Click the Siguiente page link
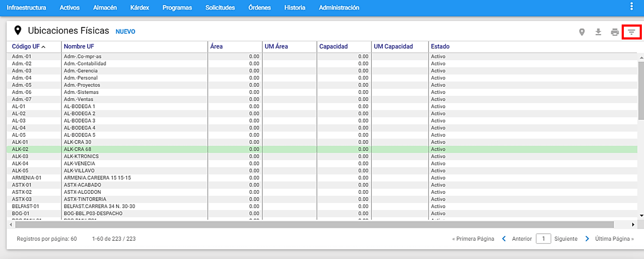Viewport: 644px width, 259px height. click(x=566, y=239)
